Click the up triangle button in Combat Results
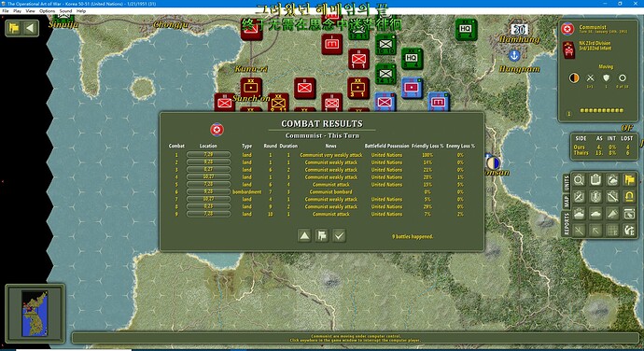Image resolution: width=644 pixels, height=351 pixels. coord(304,235)
